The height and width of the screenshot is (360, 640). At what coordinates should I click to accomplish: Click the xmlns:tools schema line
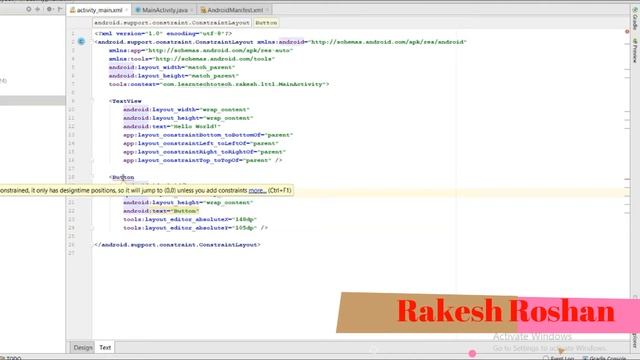click(192, 59)
